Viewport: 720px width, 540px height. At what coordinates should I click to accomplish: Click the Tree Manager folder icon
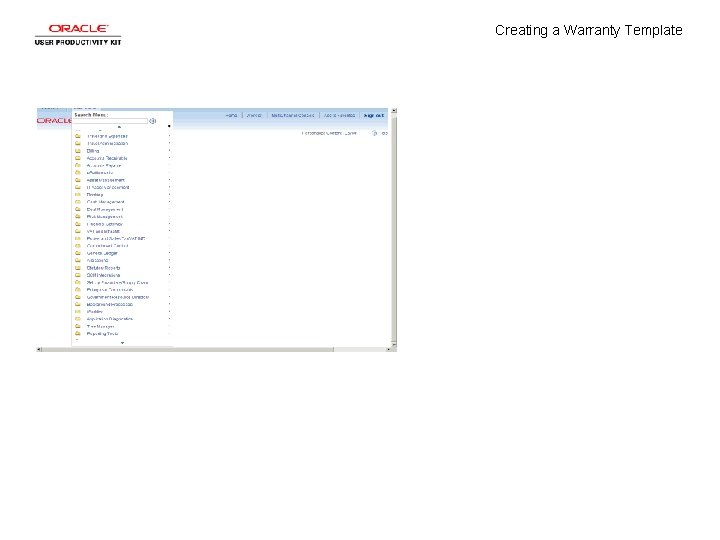[78, 326]
